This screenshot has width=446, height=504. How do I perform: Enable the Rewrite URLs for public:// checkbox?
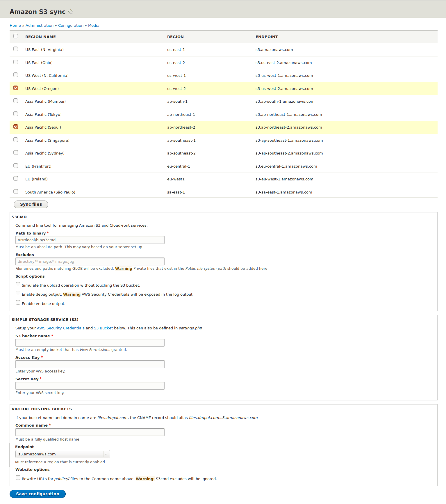(x=18, y=478)
